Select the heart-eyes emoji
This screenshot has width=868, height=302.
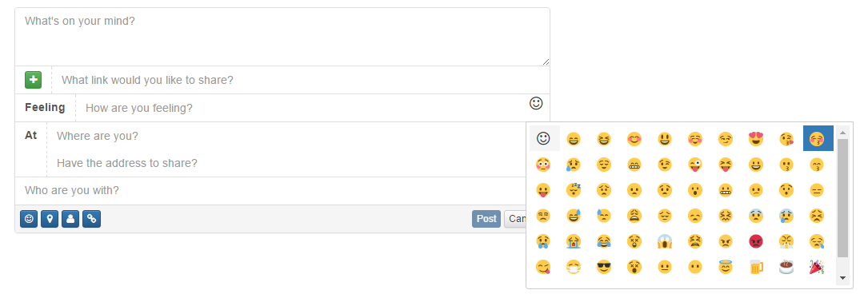point(756,139)
